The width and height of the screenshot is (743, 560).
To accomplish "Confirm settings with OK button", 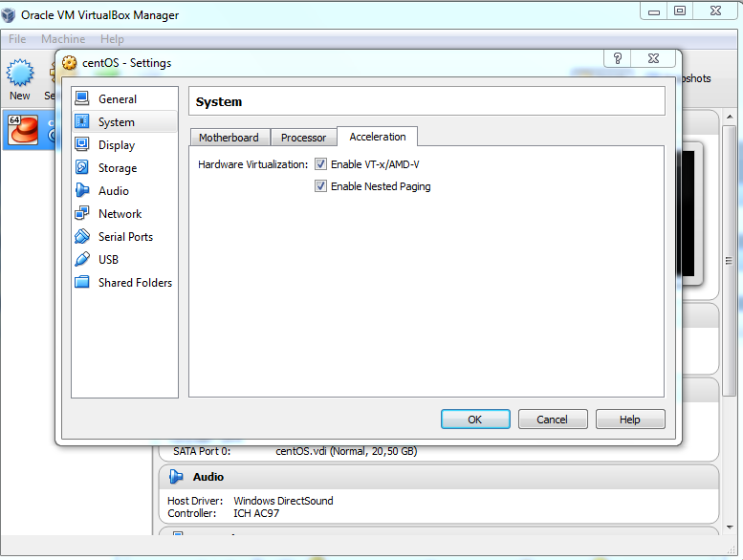I will point(475,420).
